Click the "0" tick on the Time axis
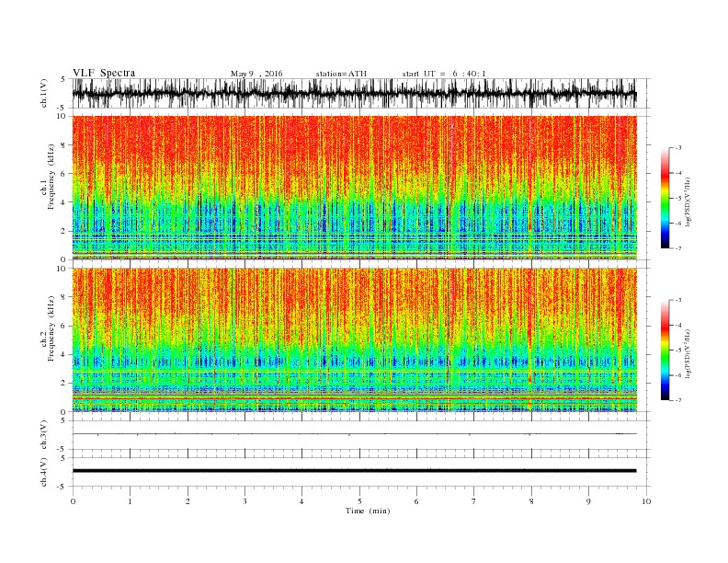Screen dimensions: 728x563 click(73, 501)
